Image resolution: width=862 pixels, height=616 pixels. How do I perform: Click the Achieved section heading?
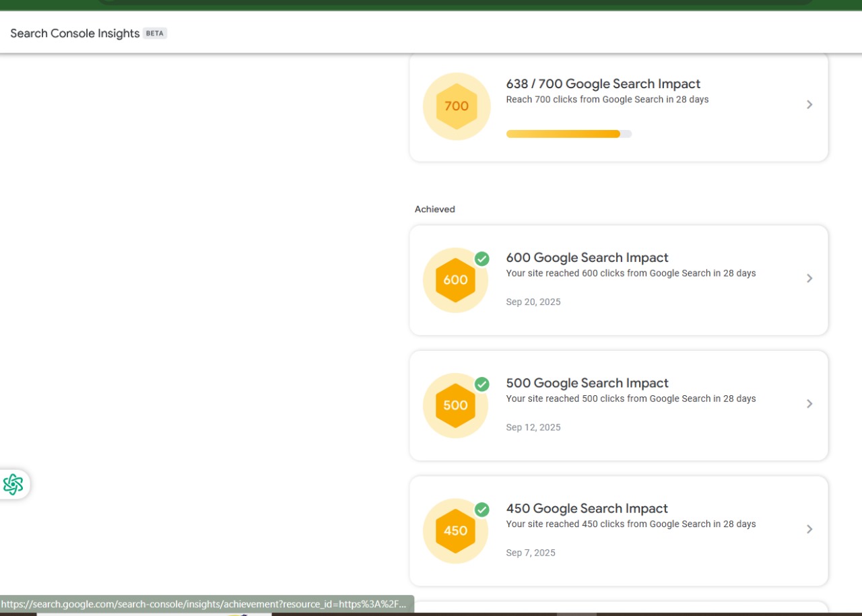click(435, 209)
